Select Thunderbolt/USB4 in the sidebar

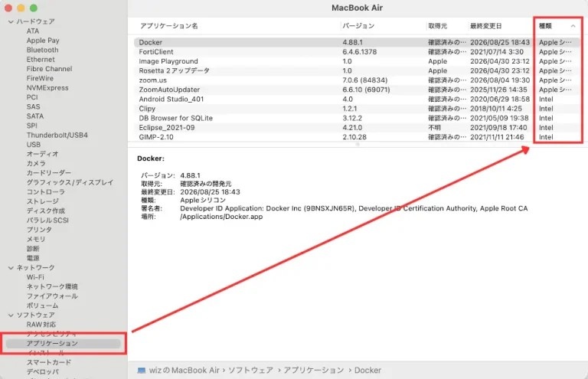click(x=57, y=135)
